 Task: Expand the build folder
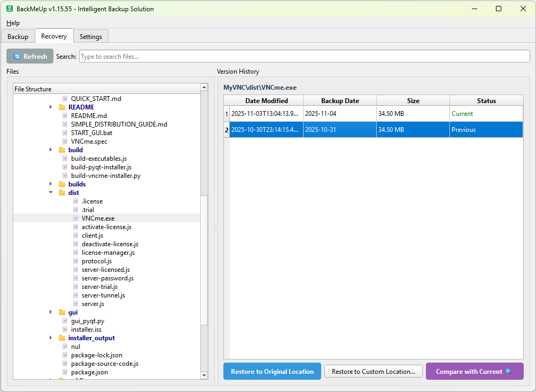51,150
